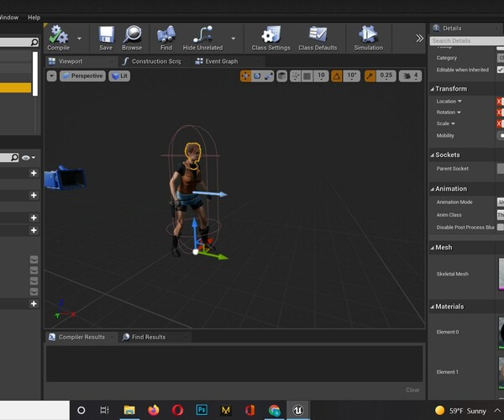Browse to asset in Content Browser

point(132,39)
